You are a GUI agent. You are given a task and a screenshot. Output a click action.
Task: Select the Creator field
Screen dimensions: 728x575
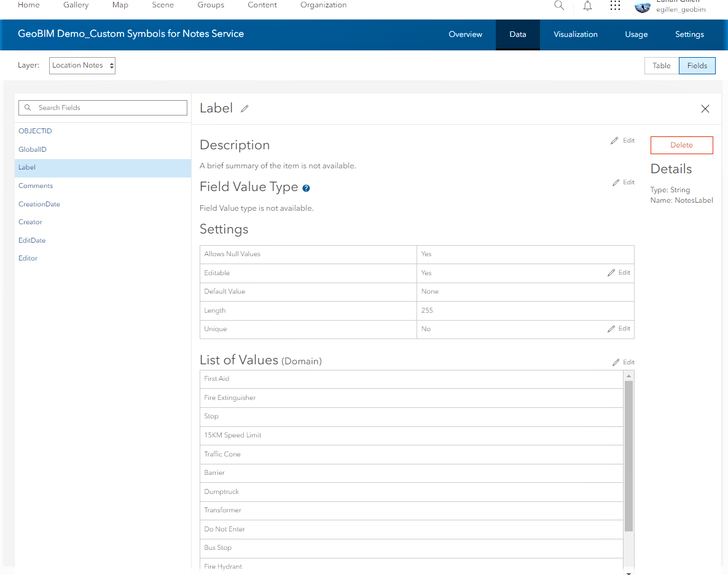tap(30, 222)
